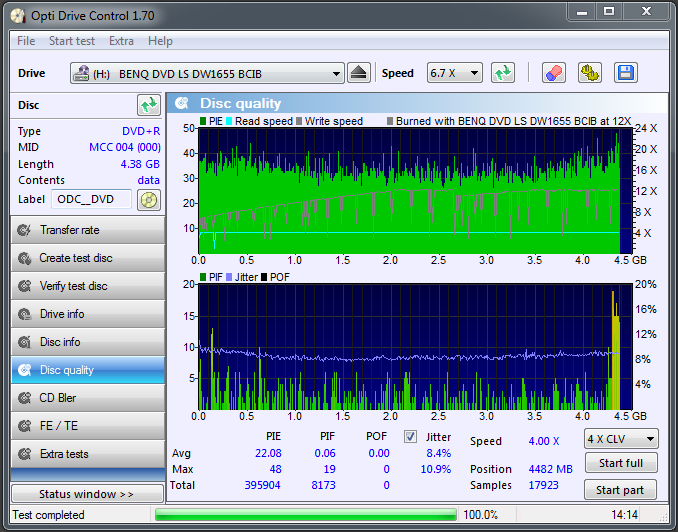Open the File menu

tap(26, 41)
